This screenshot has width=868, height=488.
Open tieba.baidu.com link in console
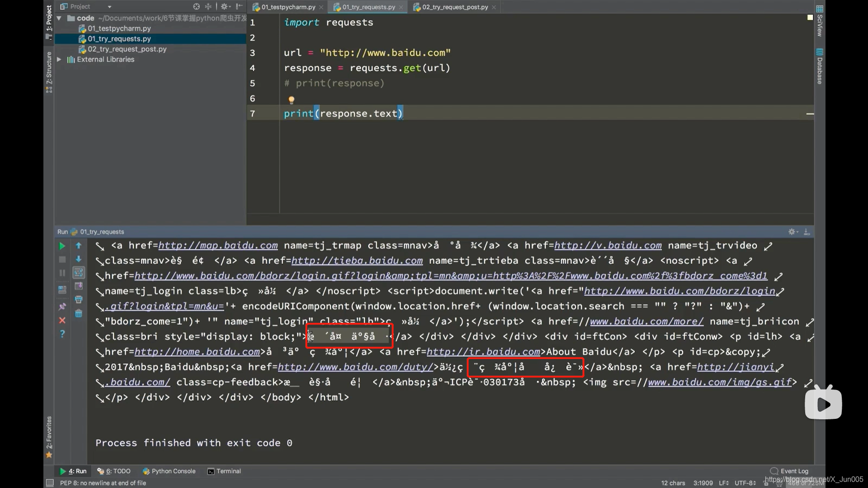(x=357, y=261)
